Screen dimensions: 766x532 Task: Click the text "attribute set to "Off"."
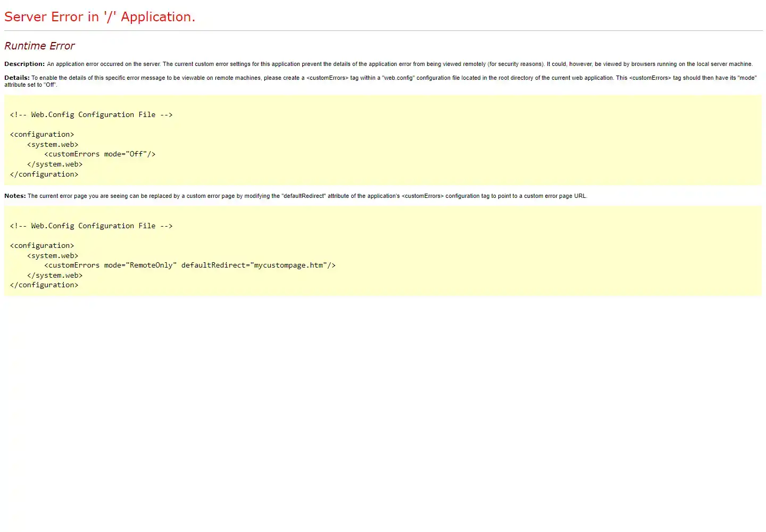(31, 85)
